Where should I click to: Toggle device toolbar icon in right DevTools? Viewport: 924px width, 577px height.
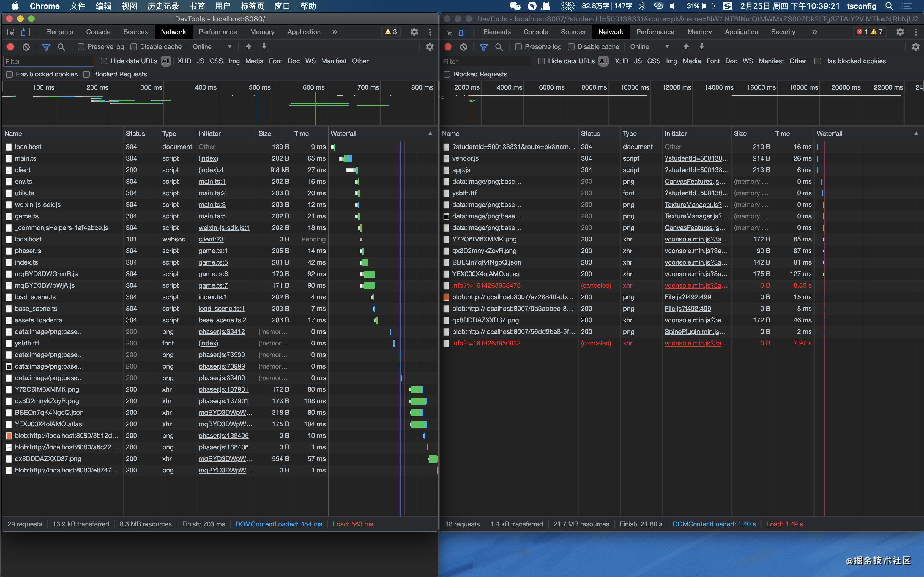click(x=463, y=32)
